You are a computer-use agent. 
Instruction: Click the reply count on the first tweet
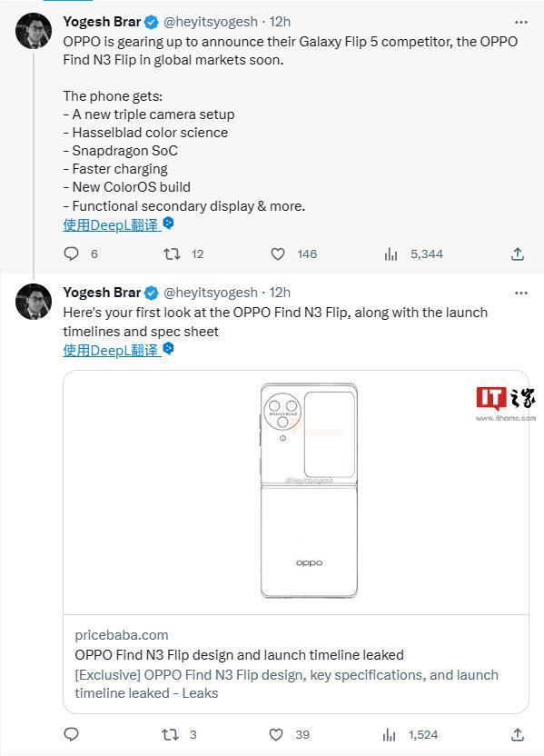click(x=92, y=254)
